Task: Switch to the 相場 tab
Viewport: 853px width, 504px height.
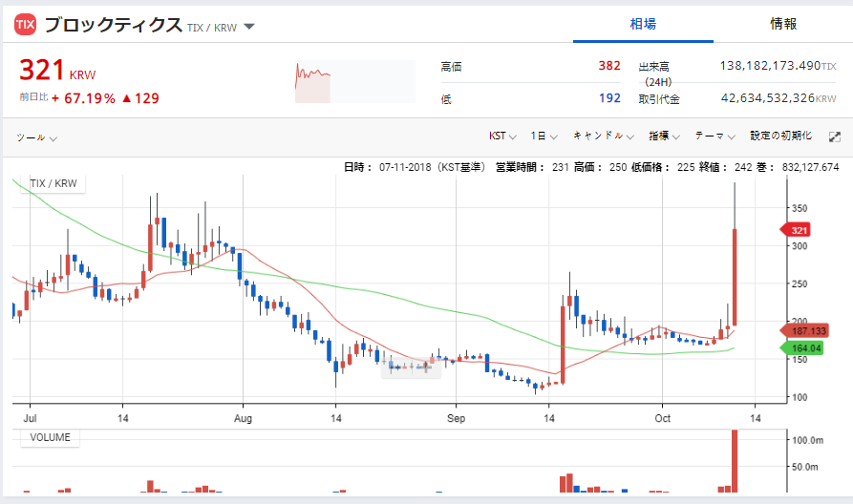Action: [x=643, y=24]
